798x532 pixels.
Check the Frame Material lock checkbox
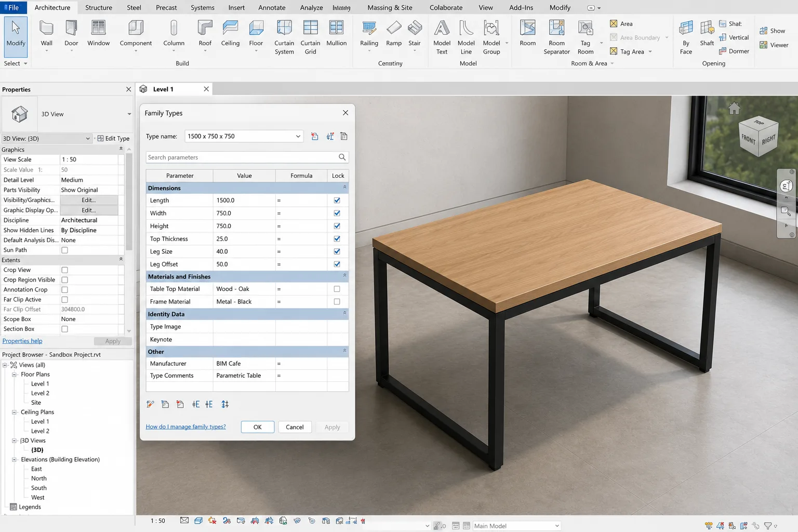click(x=337, y=301)
